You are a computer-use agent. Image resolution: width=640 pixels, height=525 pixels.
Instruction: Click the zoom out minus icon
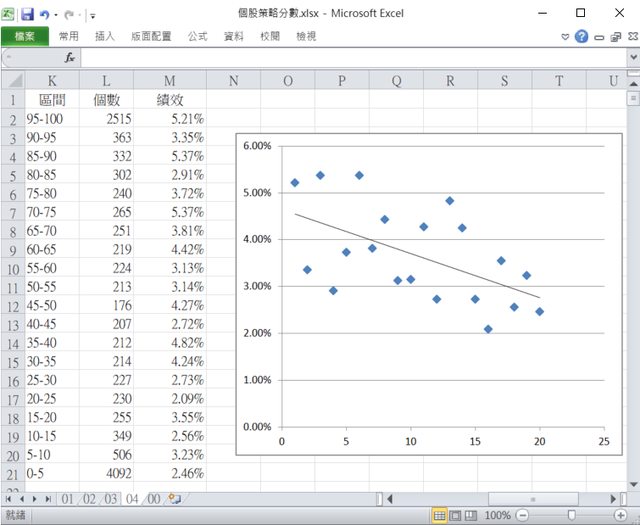coord(522,515)
